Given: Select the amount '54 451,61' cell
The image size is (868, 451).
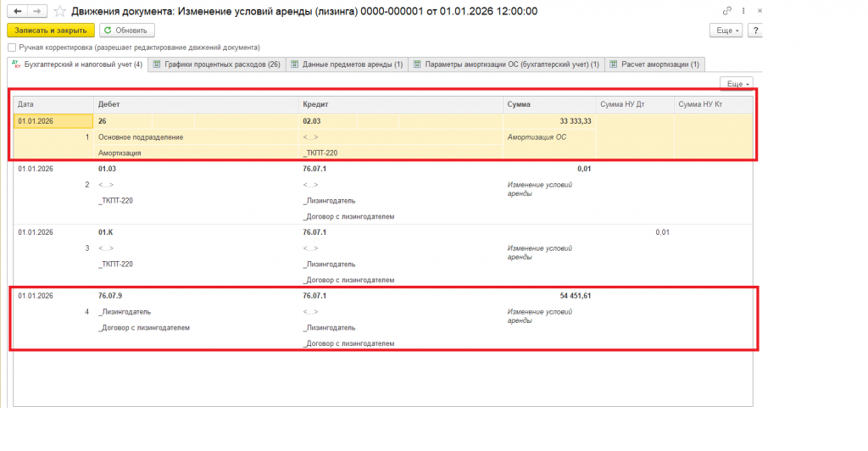Looking at the screenshot, I should point(576,296).
